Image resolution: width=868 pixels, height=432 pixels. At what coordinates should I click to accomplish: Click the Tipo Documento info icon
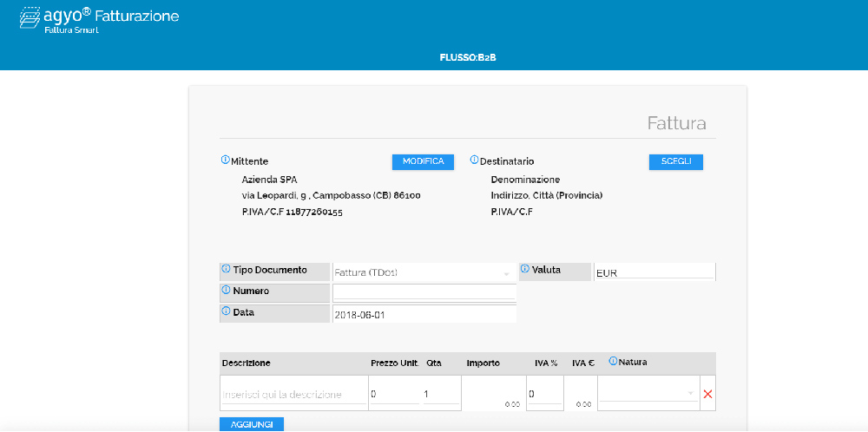(227, 270)
